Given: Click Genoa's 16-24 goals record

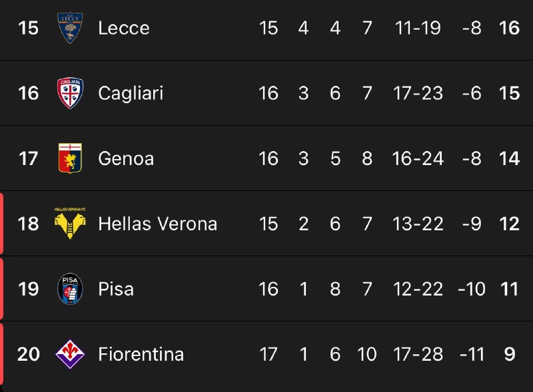Looking at the screenshot, I should click(x=418, y=158).
